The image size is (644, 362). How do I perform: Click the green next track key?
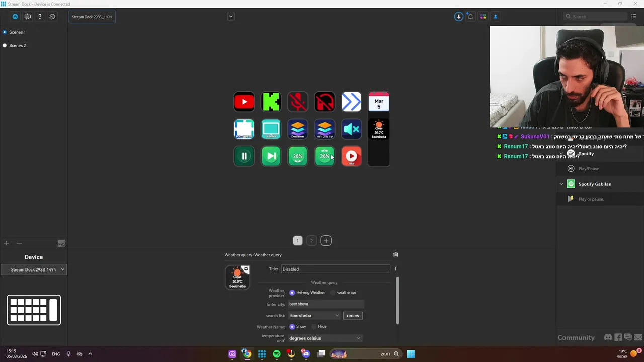click(x=271, y=156)
